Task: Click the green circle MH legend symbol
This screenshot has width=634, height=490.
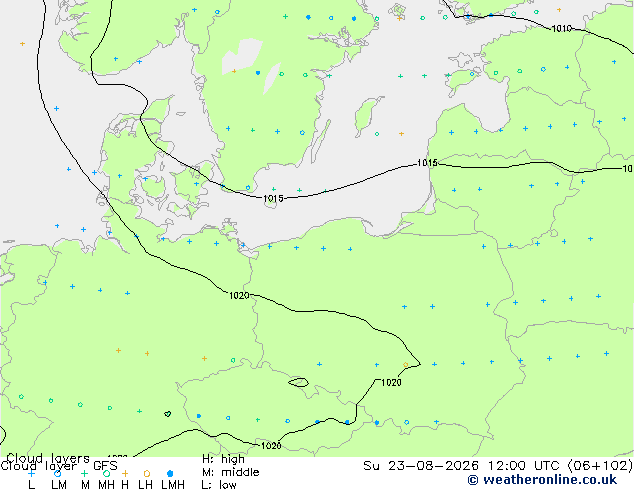Action: 106,473
